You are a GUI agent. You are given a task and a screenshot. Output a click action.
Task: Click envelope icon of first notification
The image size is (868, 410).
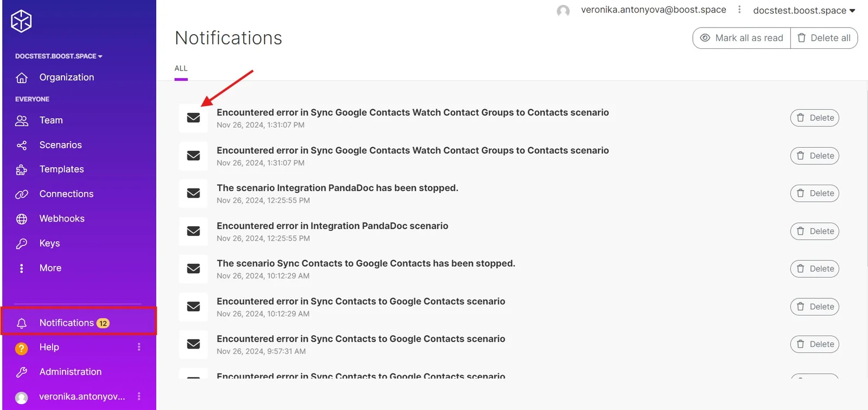click(194, 118)
